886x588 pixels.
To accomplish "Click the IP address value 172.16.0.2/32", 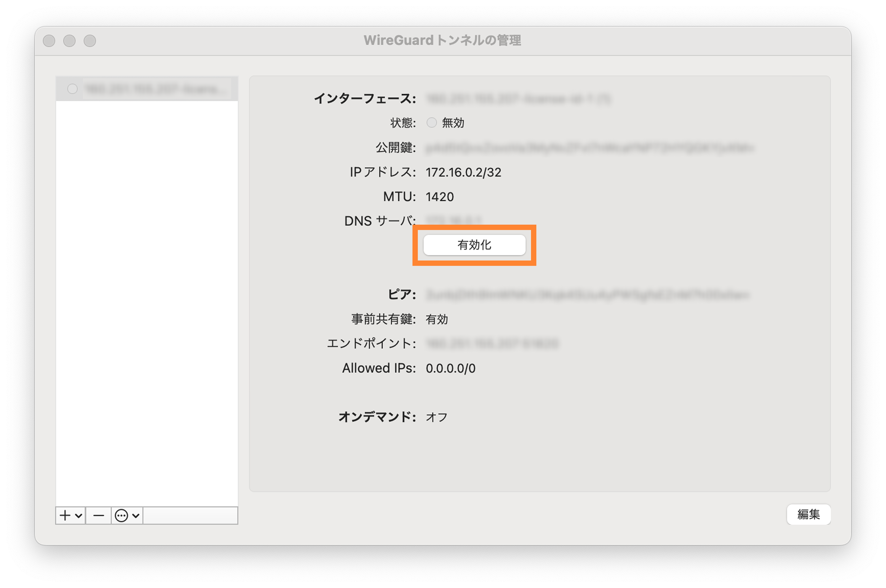I will tap(463, 172).
